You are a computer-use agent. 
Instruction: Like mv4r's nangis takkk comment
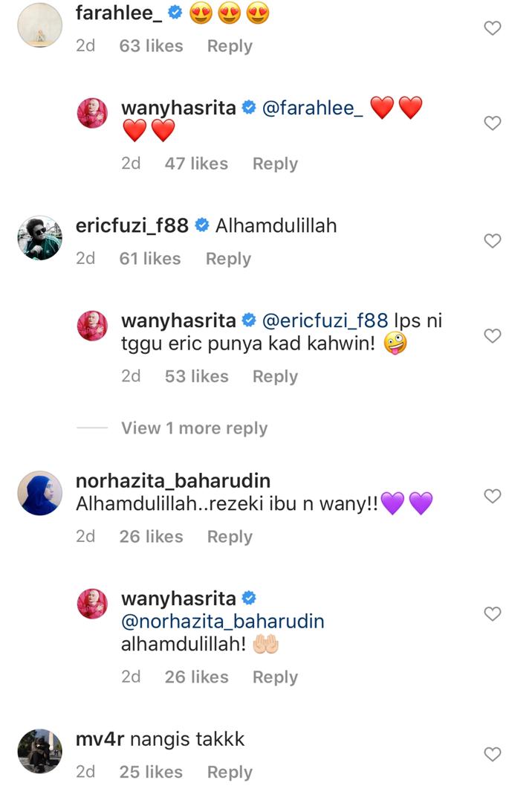click(492, 754)
